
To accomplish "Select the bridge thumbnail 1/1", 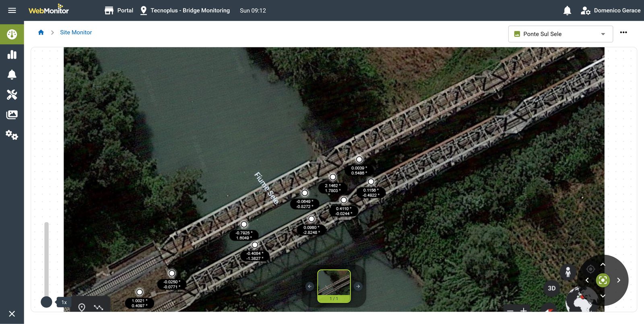I will tap(334, 286).
